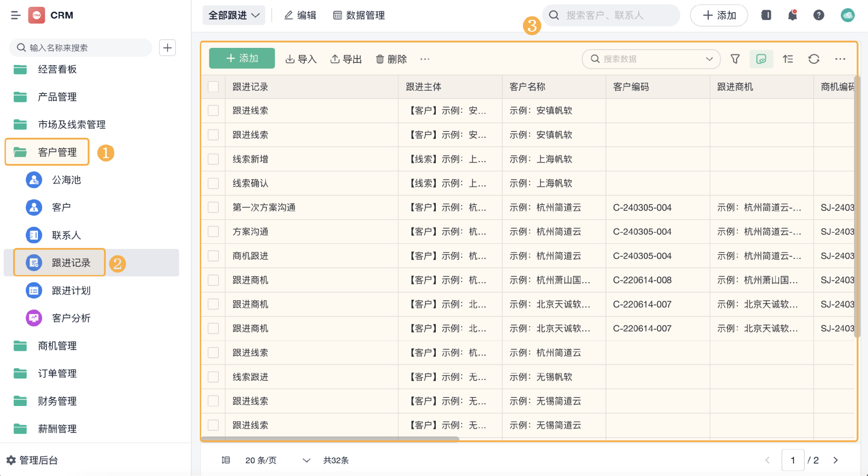Click the green 添加 button

tap(242, 58)
